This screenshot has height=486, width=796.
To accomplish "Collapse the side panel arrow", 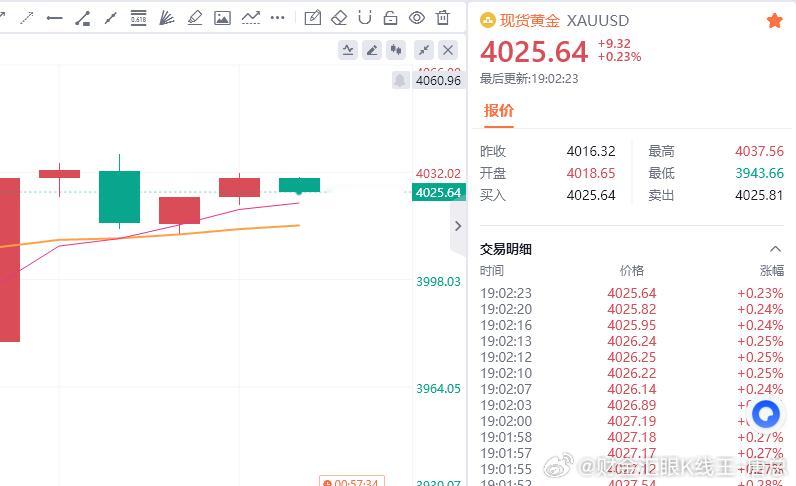I will pos(458,226).
